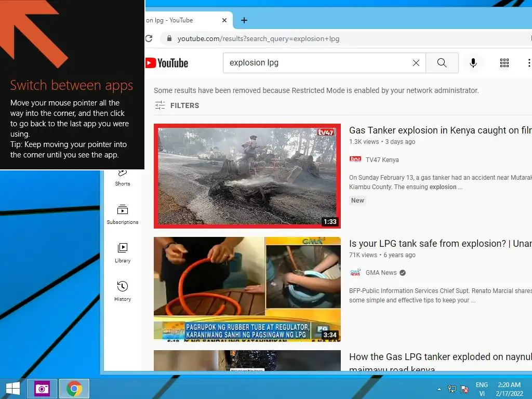Open a new Chrome tab
The height and width of the screenshot is (399, 532).
[244, 20]
